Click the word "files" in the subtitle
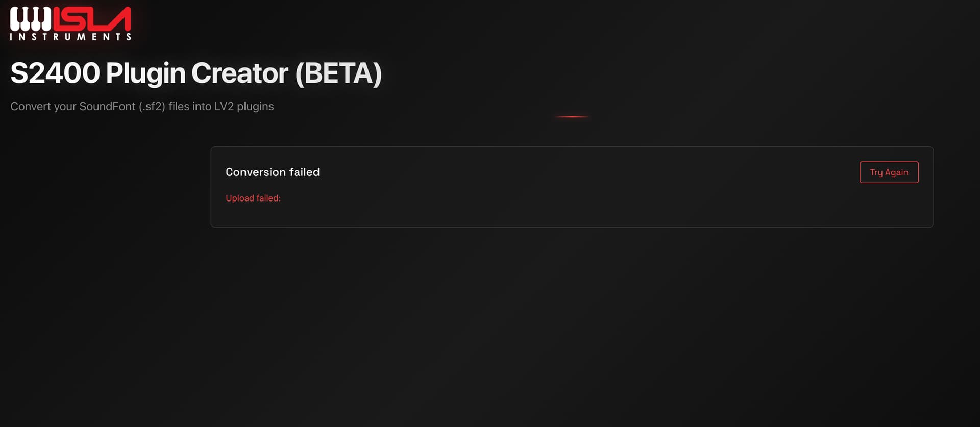The image size is (980, 427). (x=179, y=106)
